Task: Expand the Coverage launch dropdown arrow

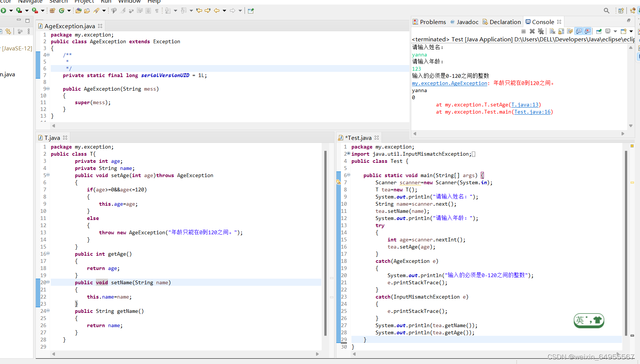Action: tap(27, 11)
